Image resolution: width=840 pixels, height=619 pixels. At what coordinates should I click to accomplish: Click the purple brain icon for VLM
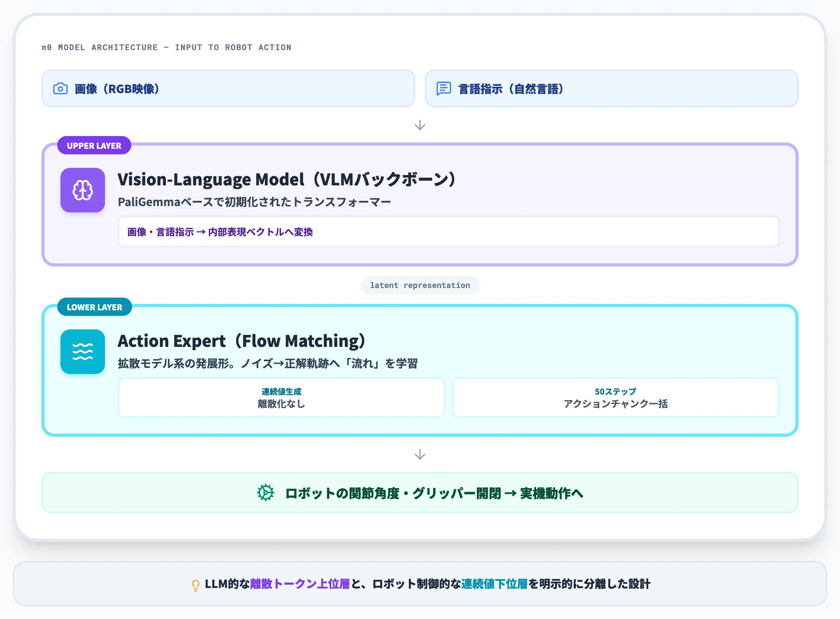[x=83, y=190]
